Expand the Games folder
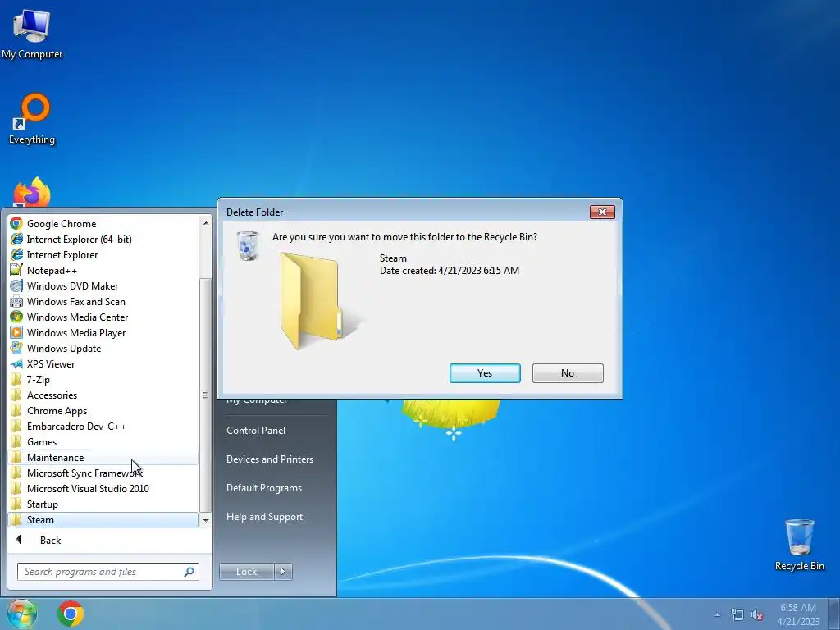Viewport: 840px width, 630px height. (103, 441)
